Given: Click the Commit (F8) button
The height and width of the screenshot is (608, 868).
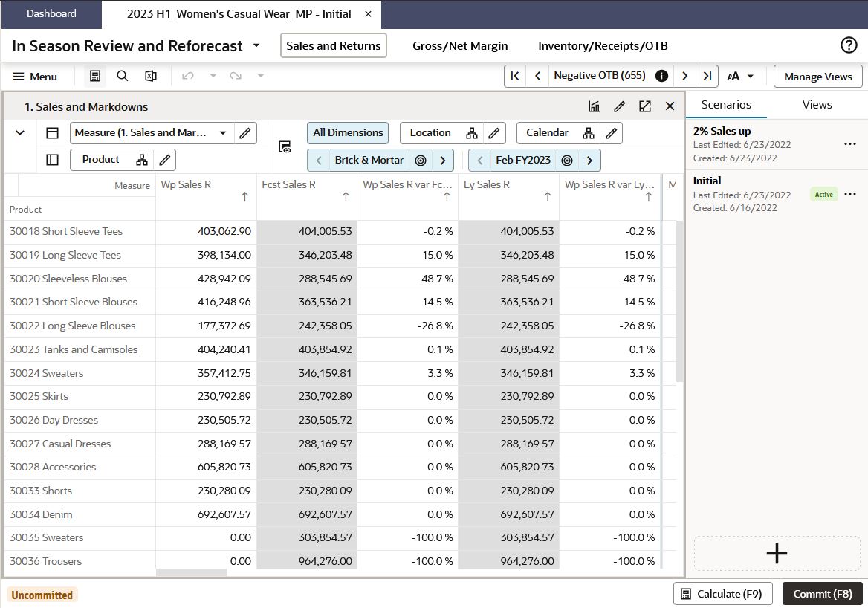Looking at the screenshot, I should click(x=822, y=594).
